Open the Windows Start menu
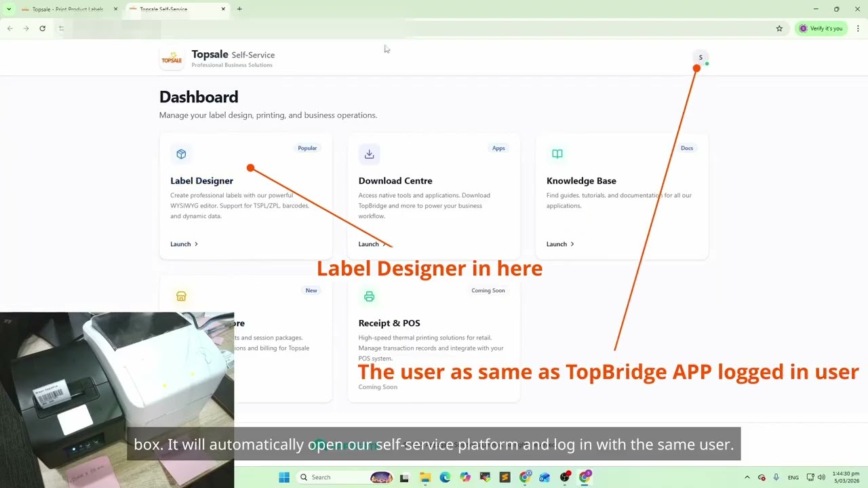The image size is (868, 488). click(x=284, y=477)
